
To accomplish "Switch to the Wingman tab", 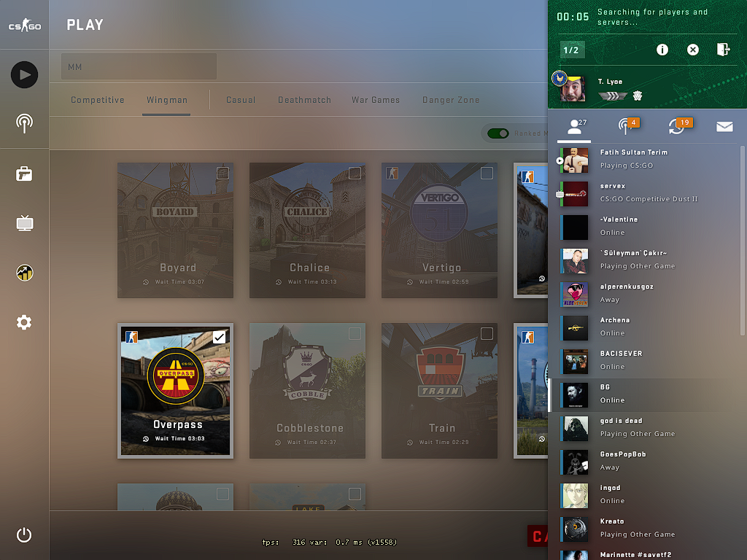I will 167,100.
